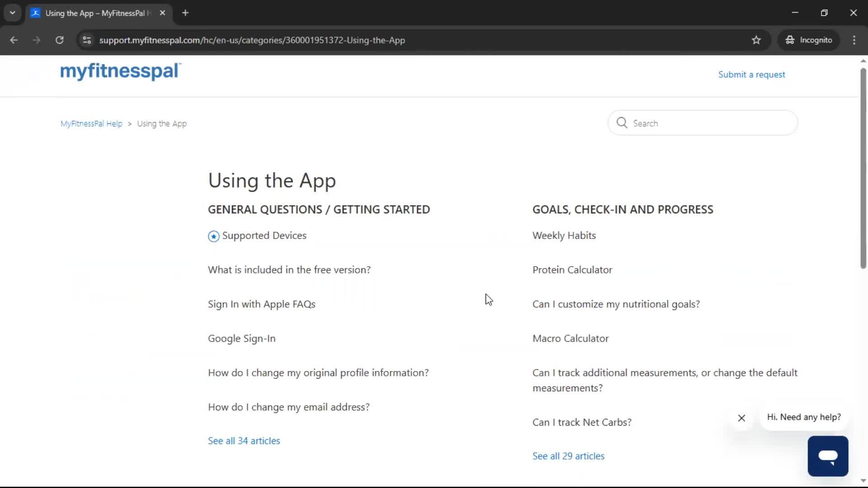Image resolution: width=868 pixels, height=488 pixels.
Task: Click the browser forward arrow
Action: click(x=37, y=40)
